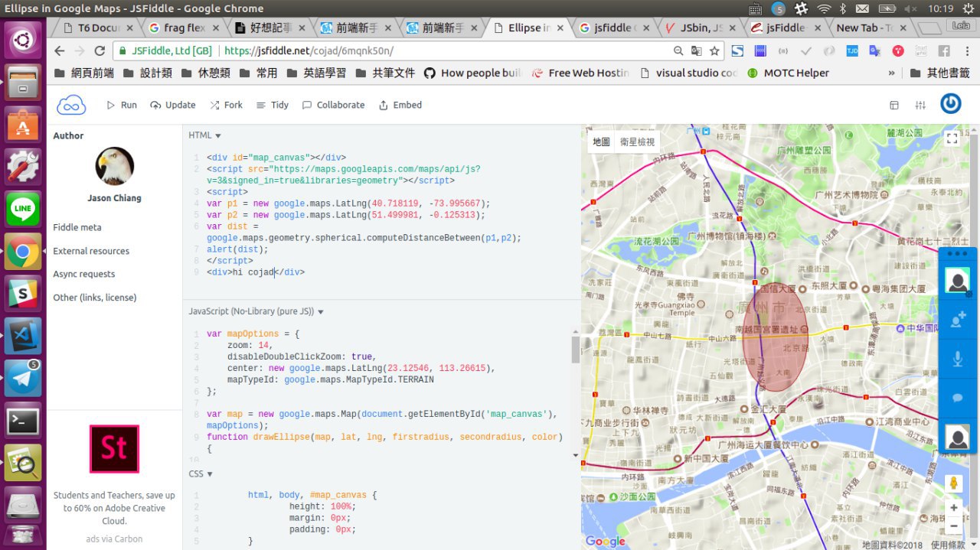Click the blue power account icon
Viewport: 980px width, 550px height.
pyautogui.click(x=951, y=104)
